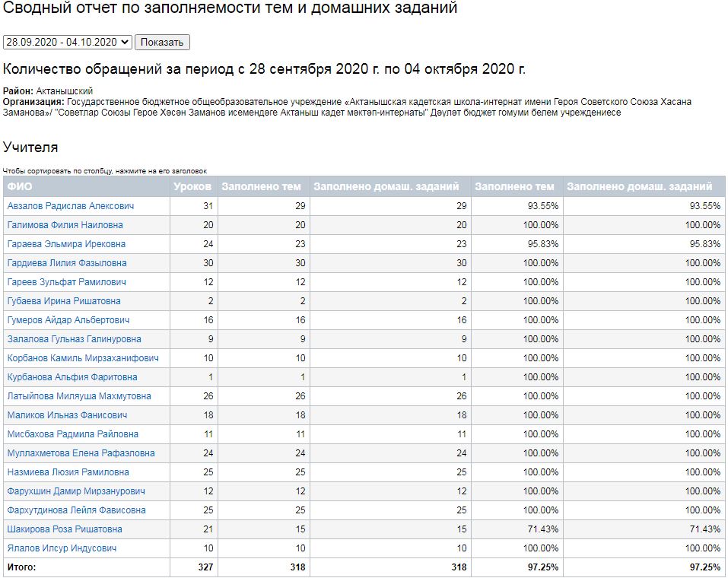This screenshot has height=578, width=728.
Task: Open Ялалов Илсур Индусович teacher link
Action: click(x=62, y=548)
